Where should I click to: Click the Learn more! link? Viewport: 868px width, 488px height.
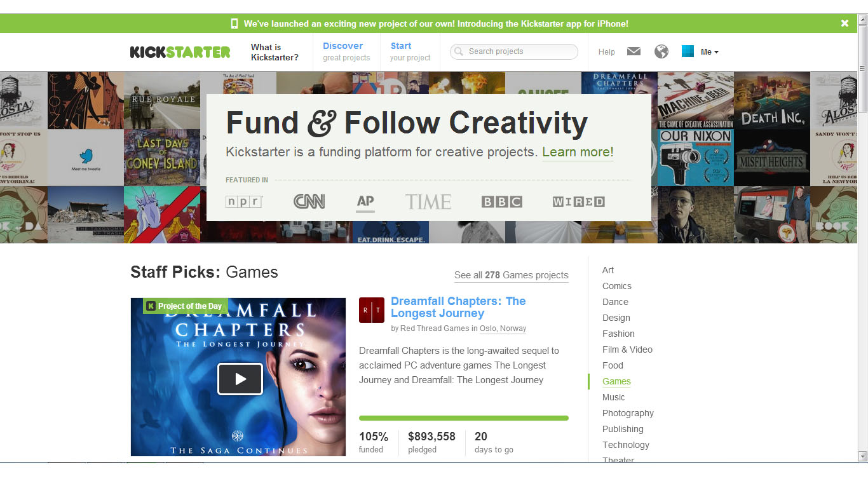click(x=578, y=152)
